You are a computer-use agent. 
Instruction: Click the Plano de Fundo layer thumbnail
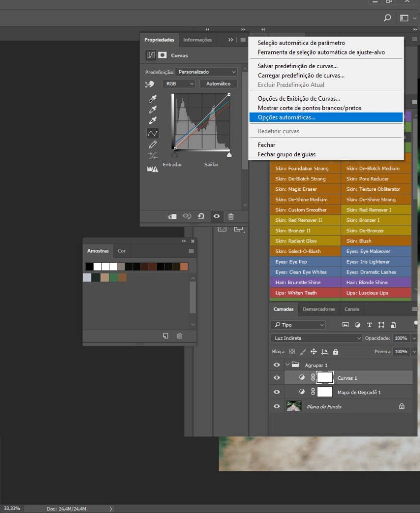coord(293,406)
